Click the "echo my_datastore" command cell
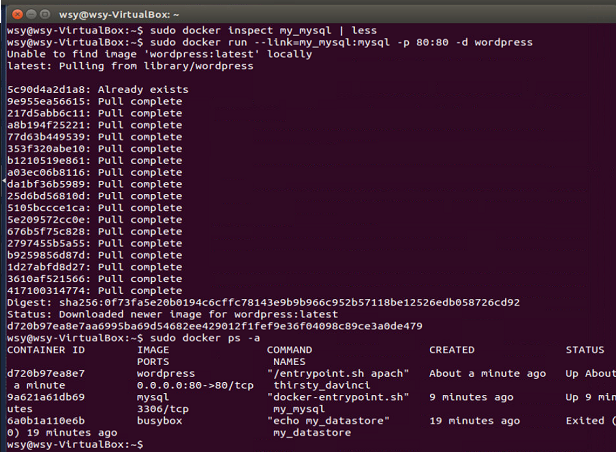The image size is (616, 452). pos(328,421)
